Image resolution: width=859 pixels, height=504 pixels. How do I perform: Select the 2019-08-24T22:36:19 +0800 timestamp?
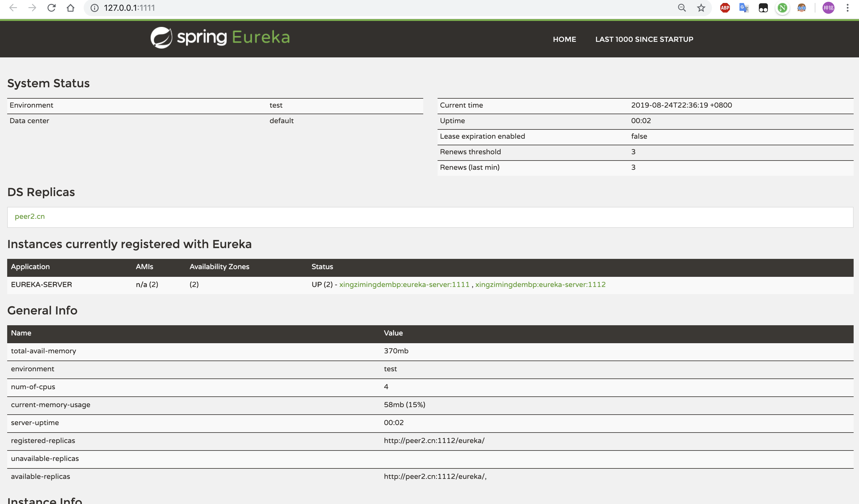click(x=681, y=105)
